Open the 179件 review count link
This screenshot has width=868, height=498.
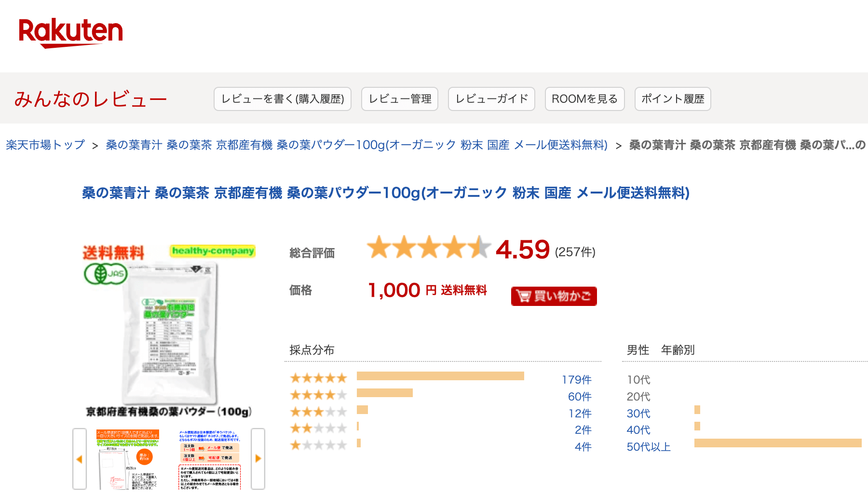(576, 380)
